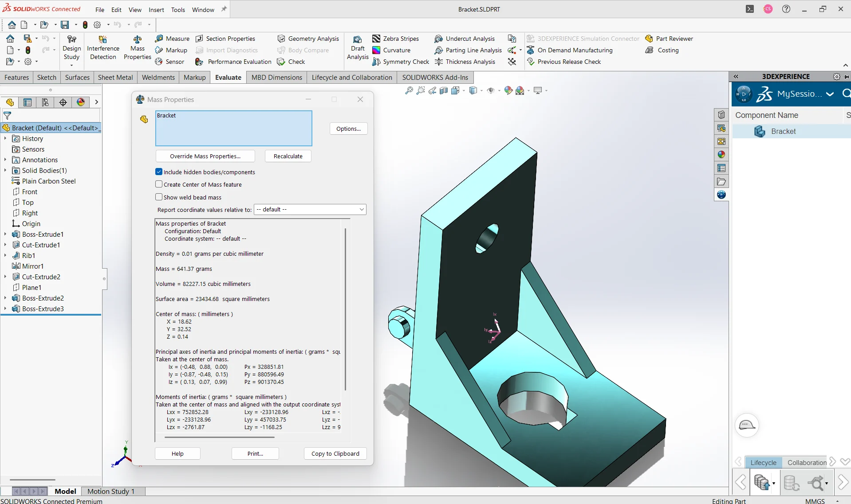Open the Tools menu
Image resolution: width=851 pixels, height=504 pixels.
coord(177,9)
